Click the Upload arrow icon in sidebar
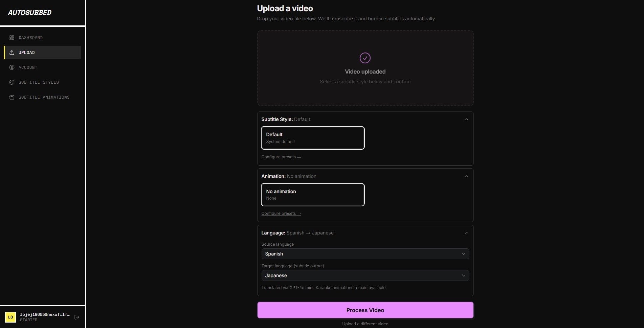The height and width of the screenshot is (328, 644). click(x=12, y=53)
